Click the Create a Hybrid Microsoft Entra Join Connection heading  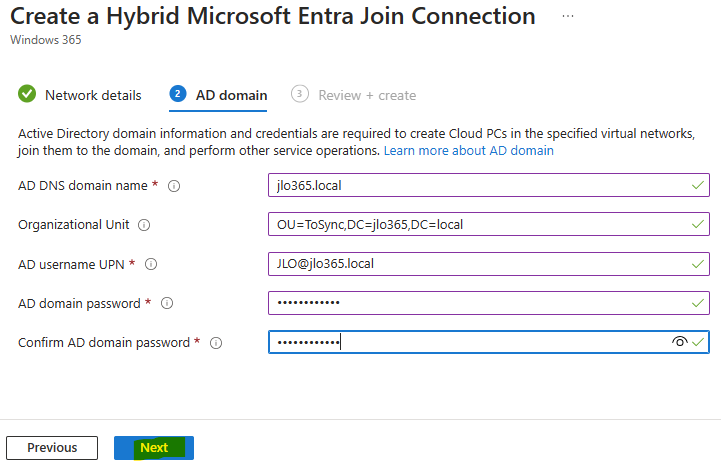click(x=273, y=16)
